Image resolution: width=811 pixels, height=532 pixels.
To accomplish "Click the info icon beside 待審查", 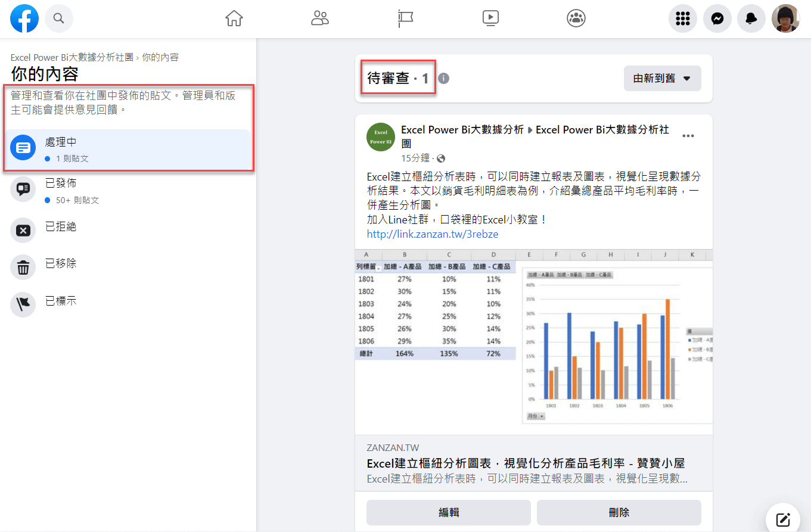I will [x=443, y=78].
